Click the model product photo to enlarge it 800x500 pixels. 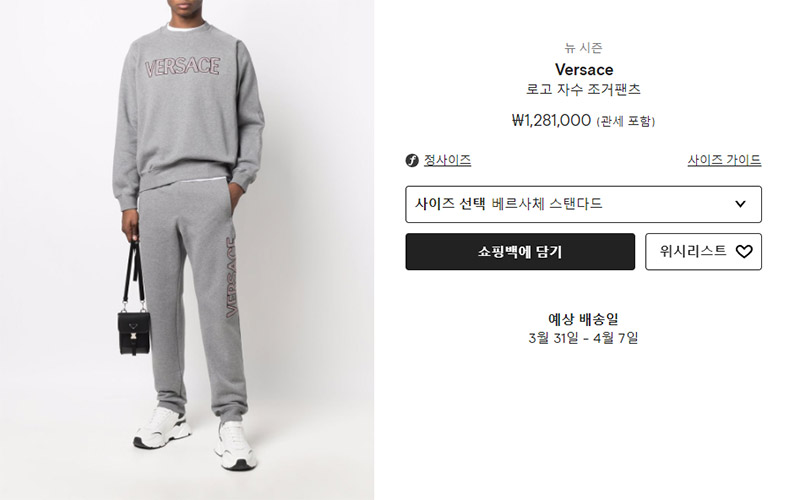click(187, 250)
